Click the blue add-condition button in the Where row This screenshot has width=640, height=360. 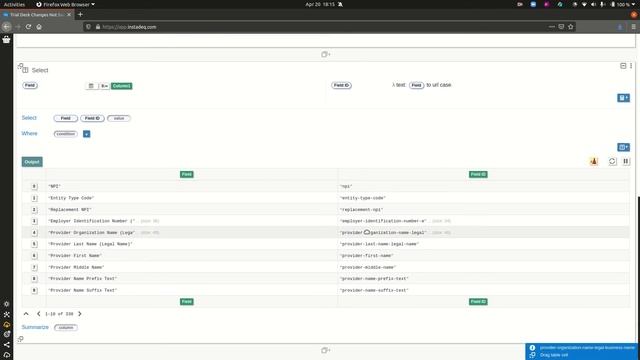pos(87,134)
